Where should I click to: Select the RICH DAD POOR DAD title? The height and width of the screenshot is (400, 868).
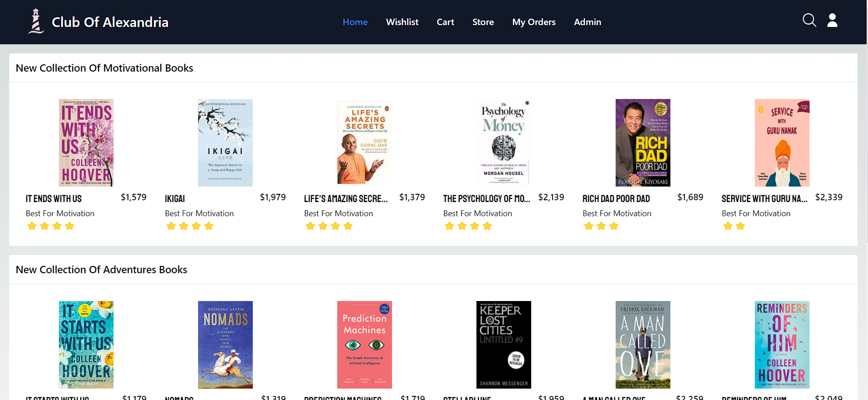pyautogui.click(x=616, y=199)
